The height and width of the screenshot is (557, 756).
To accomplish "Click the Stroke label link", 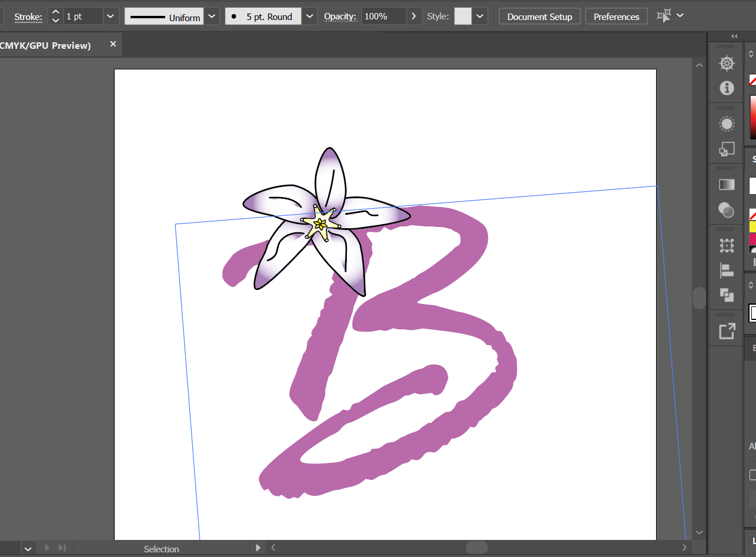I will coord(28,16).
